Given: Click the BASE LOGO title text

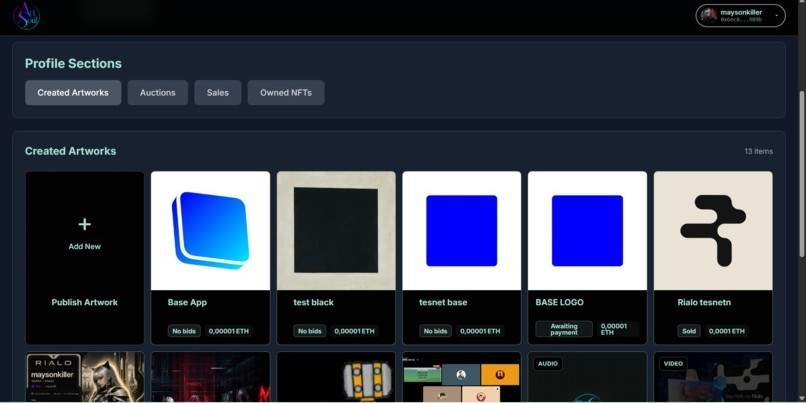Looking at the screenshot, I should [559, 302].
